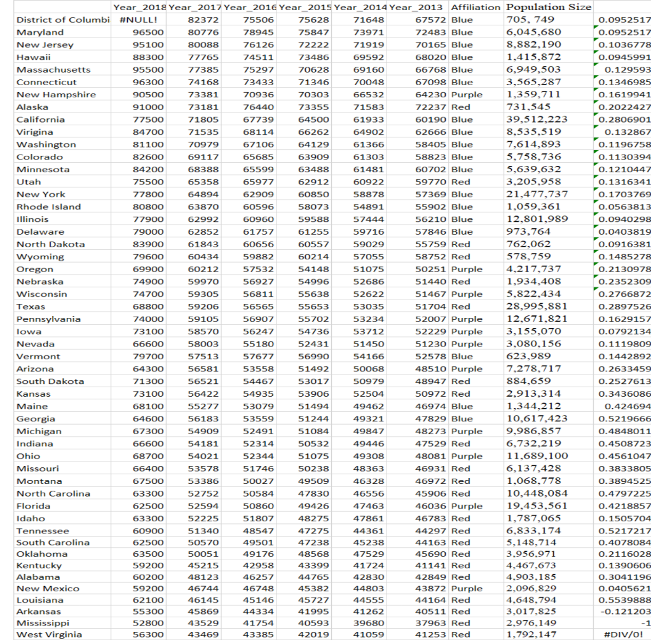Select Maine's ratio value 0.424694
651x644 pixels.
(x=622, y=406)
